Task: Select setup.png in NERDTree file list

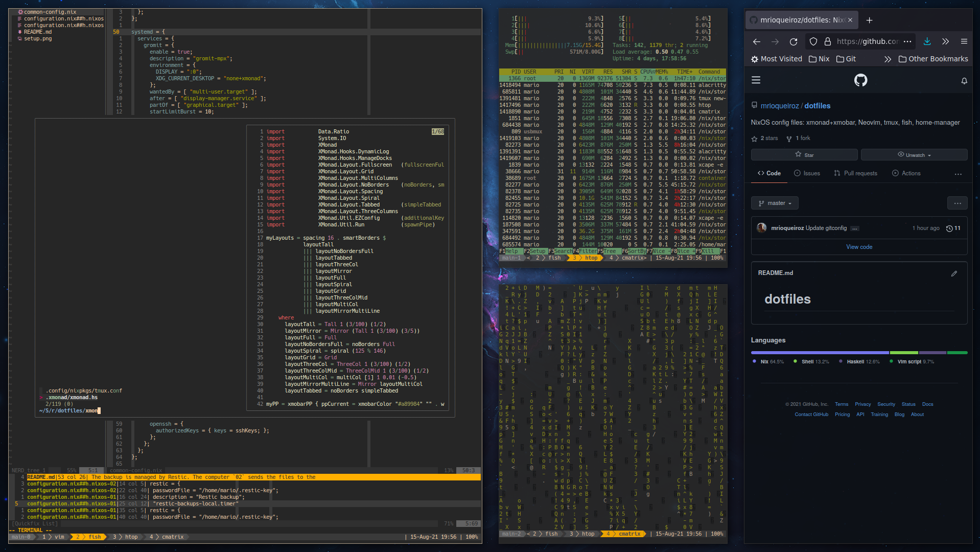Action: tap(38, 39)
